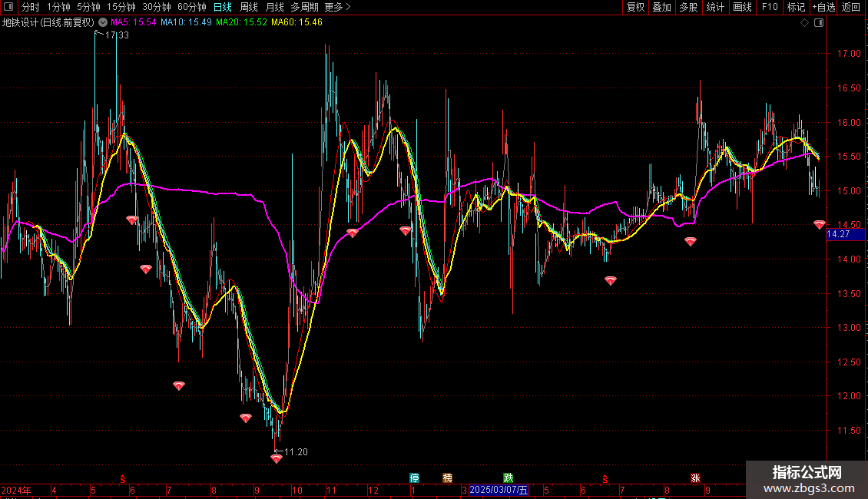This screenshot has height=499, width=868.
Task: Expand the indicator dropdown beside 地铁设计 title
Action: click(103, 22)
